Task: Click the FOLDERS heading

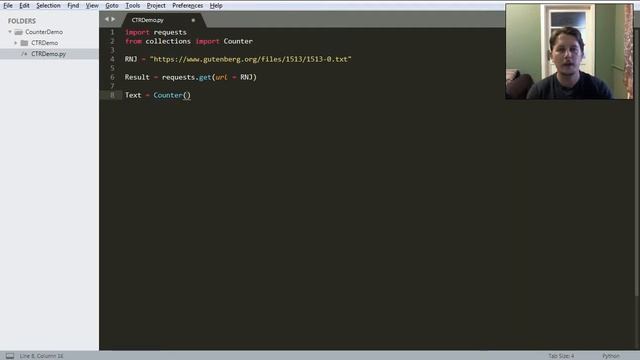Action: [x=22, y=21]
